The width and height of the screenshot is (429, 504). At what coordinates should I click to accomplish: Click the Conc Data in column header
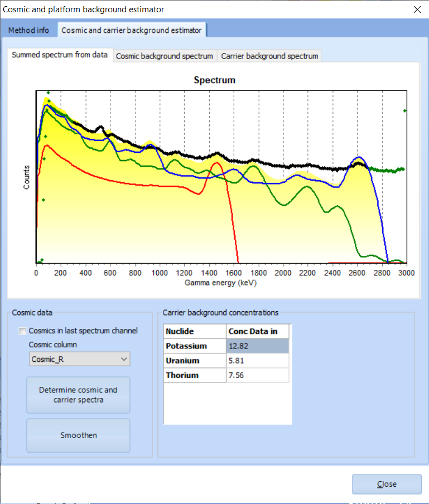pos(258,331)
